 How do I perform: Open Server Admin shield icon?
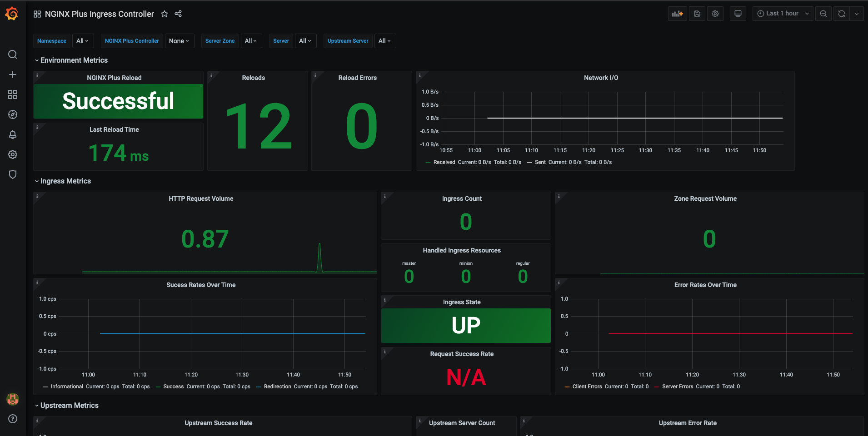click(13, 174)
